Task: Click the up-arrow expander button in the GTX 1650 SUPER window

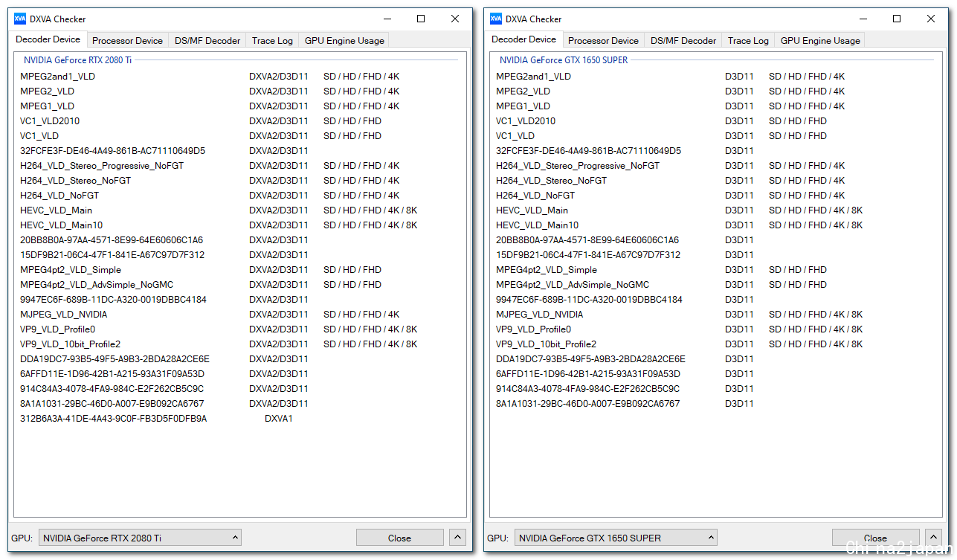Action: tap(934, 538)
